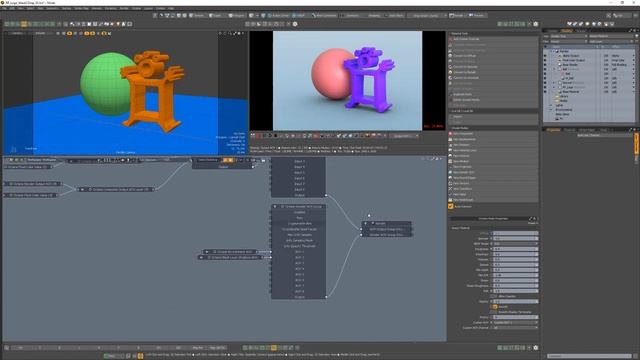
Task: Switch to the Channels tab
Action: tap(569, 130)
